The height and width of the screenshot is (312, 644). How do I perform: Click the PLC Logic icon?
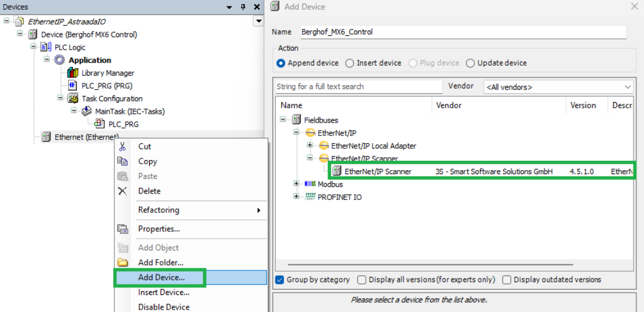point(46,47)
